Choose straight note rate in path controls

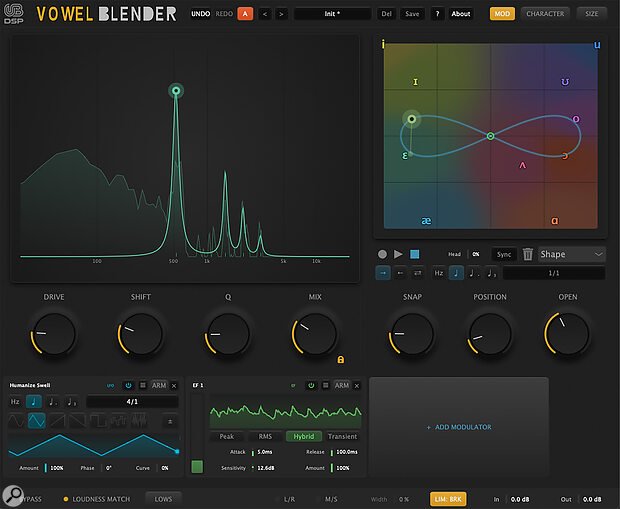456,273
